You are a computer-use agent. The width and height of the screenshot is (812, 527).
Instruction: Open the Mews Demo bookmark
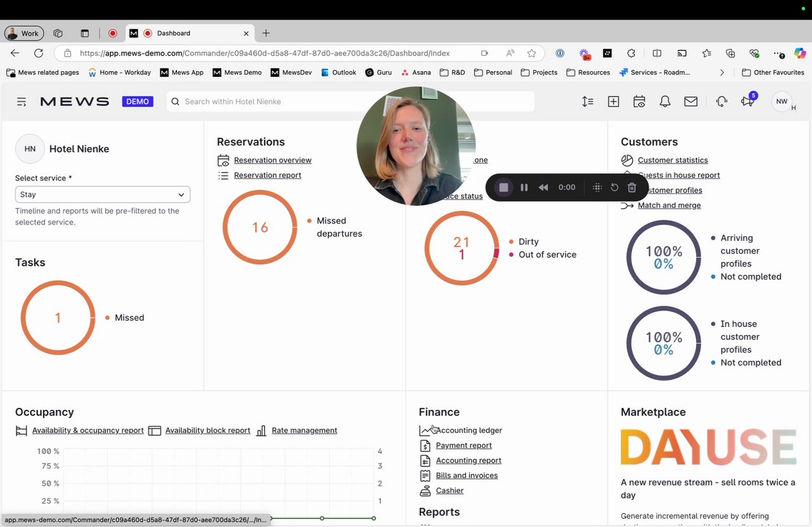(x=237, y=72)
